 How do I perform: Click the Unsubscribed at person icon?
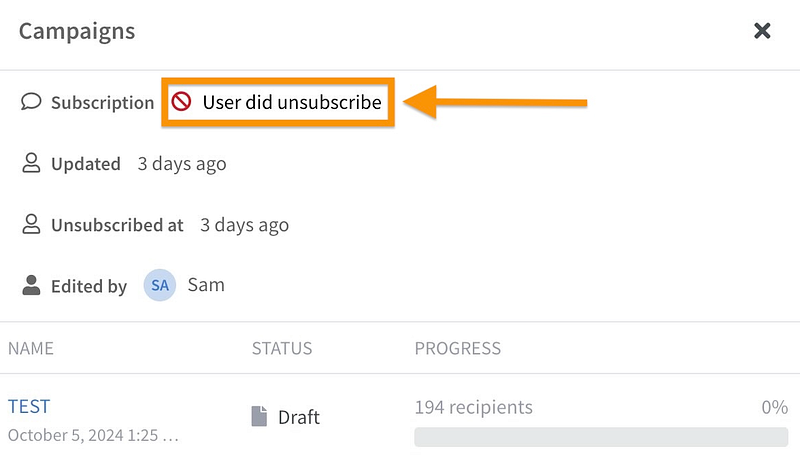point(31,225)
